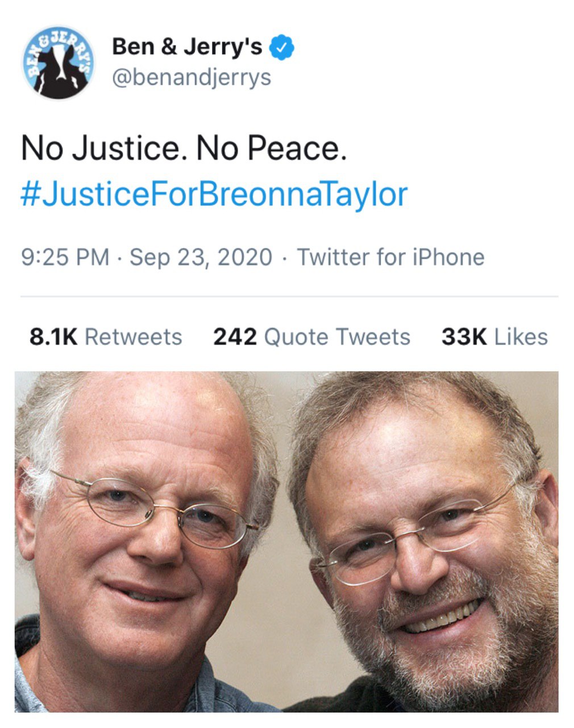Open the "Twitter for iPhone" source link
Image resolution: width=574 pixels, height=728 pixels.
[391, 257]
